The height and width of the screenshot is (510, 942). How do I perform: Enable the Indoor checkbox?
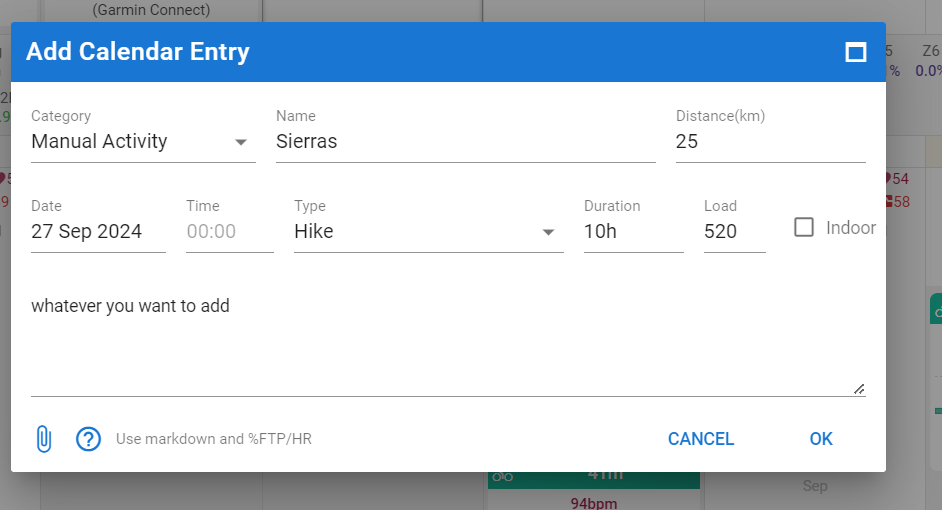[804, 227]
